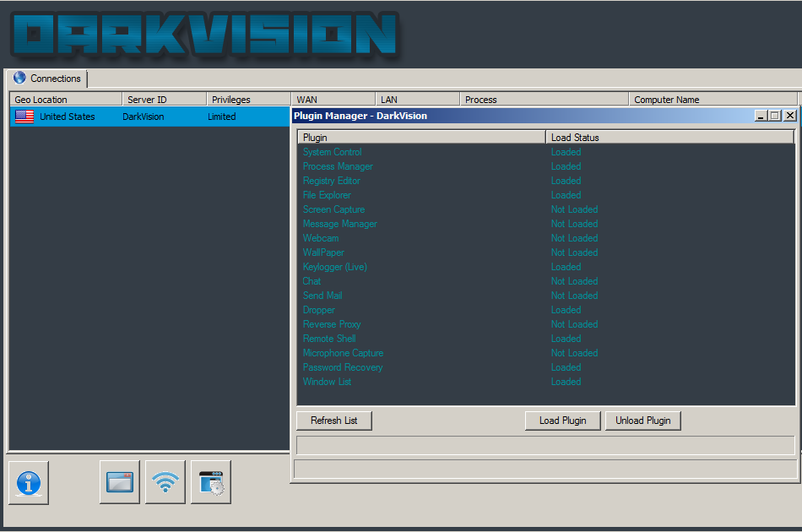802x532 pixels.
Task: Select the Dropper plugin row
Action: coord(546,310)
